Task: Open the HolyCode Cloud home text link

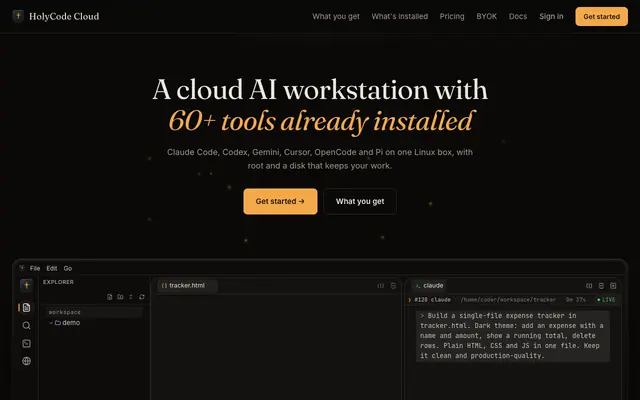Action: point(64,16)
